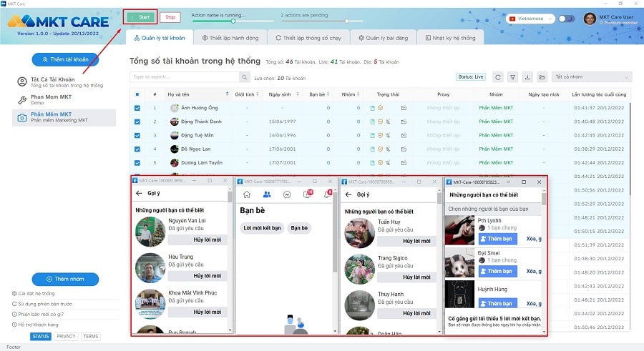This screenshot has height=351, width=644.
Task: Open the filter funnel icon in toolbar
Action: pyautogui.click(x=512, y=76)
